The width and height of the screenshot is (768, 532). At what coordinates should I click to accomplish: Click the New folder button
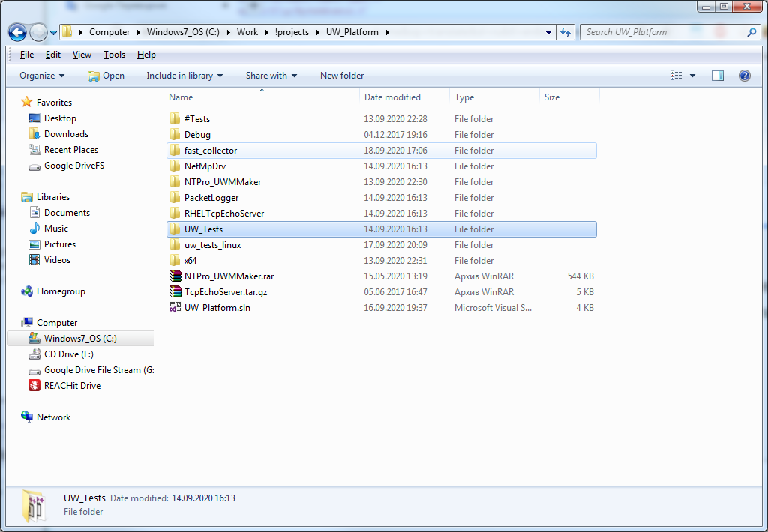342,76
